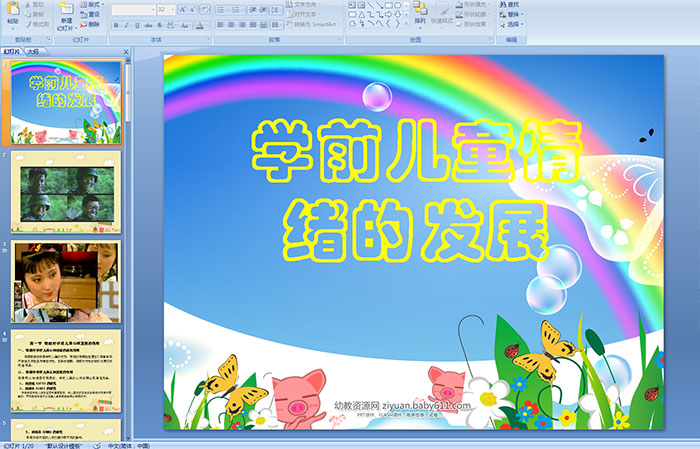Open the Character Spacing (AV) menu

[171, 25]
